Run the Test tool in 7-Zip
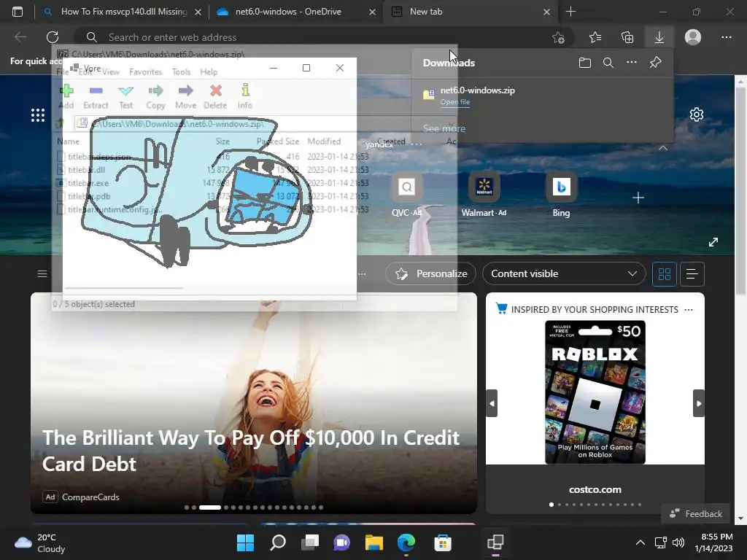Screen dimensions: 747x560 (125, 97)
